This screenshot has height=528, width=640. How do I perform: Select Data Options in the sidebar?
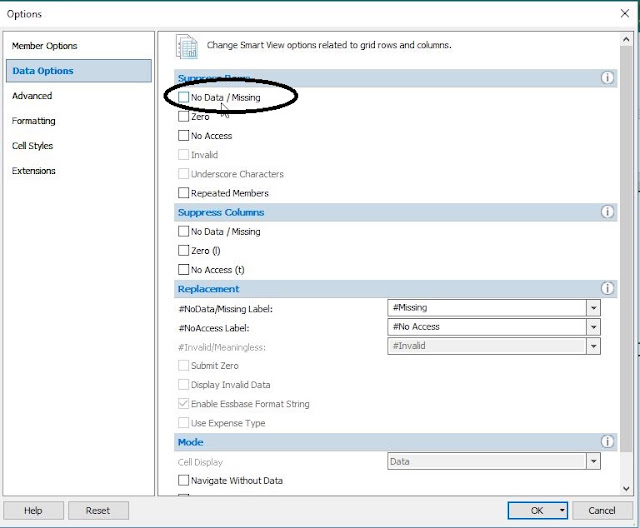79,71
